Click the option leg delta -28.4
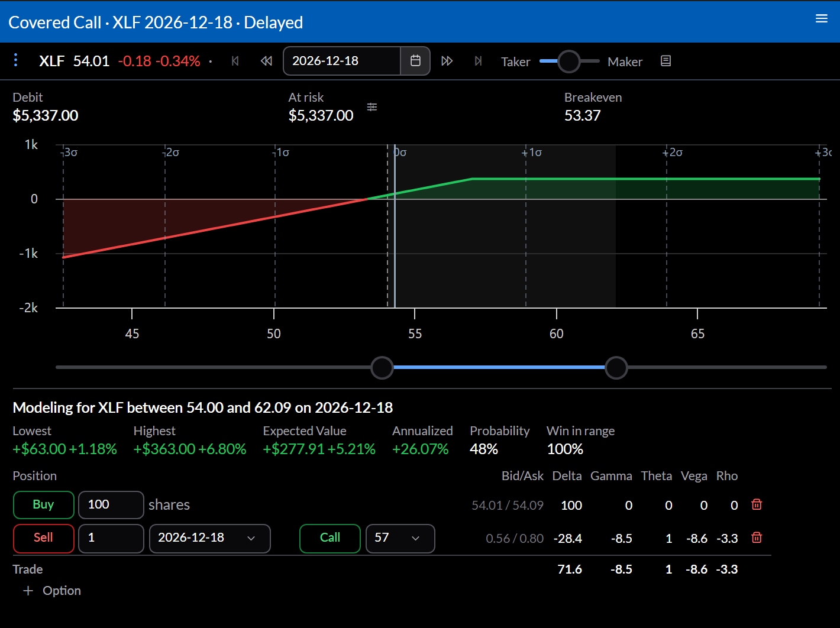Image resolution: width=840 pixels, height=628 pixels. click(x=568, y=539)
